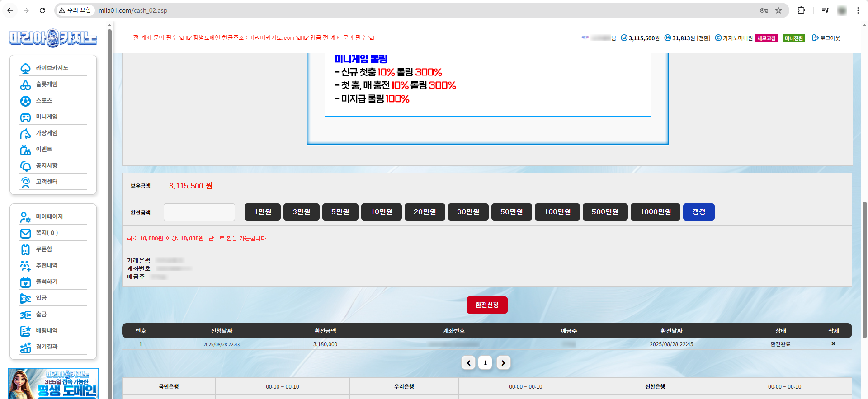
Task: Click the 주의 요함 security warning chip
Action: coord(75,10)
